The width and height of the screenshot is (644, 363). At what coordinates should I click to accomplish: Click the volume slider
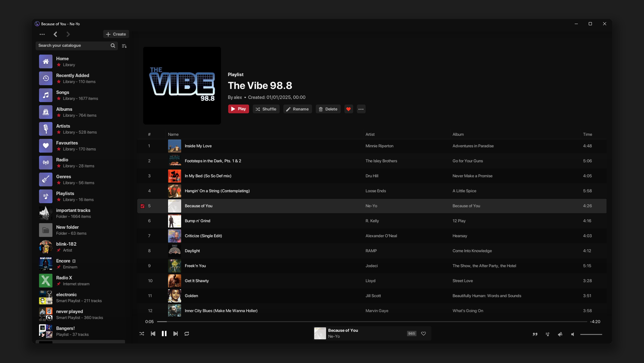click(x=591, y=334)
